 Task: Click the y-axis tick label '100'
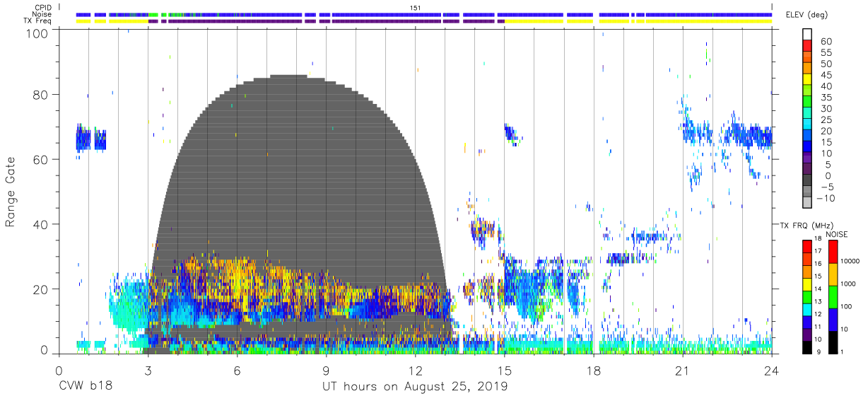(x=37, y=32)
